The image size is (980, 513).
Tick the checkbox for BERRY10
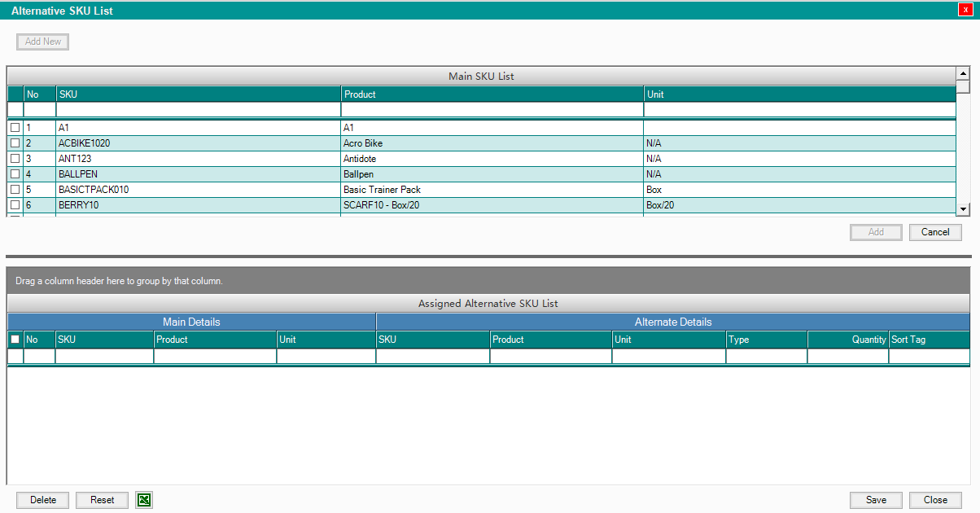pos(15,205)
